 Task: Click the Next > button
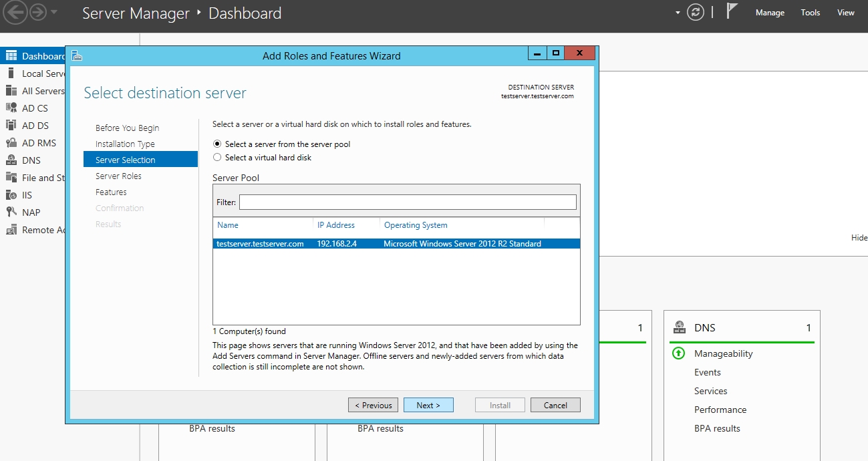click(428, 405)
